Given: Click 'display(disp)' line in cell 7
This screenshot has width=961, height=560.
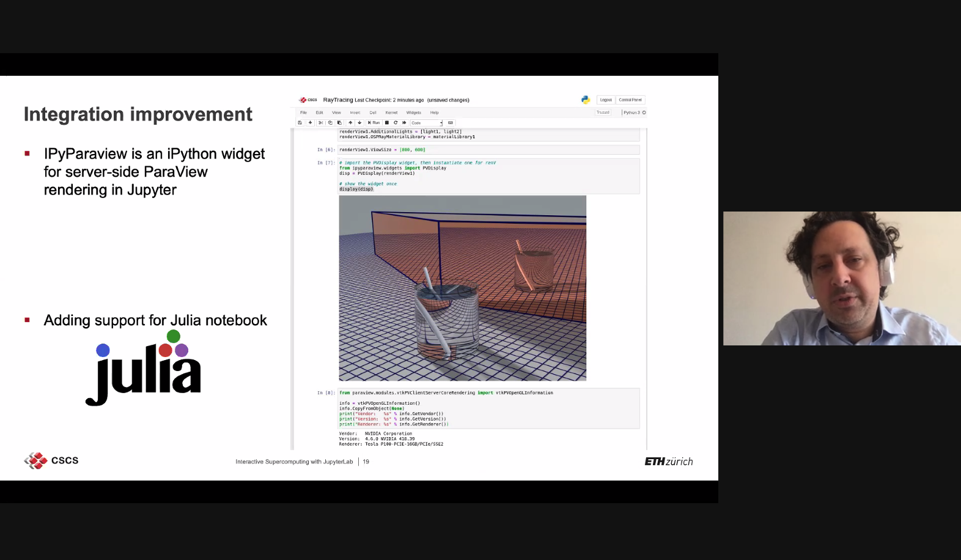Looking at the screenshot, I should pyautogui.click(x=356, y=189).
